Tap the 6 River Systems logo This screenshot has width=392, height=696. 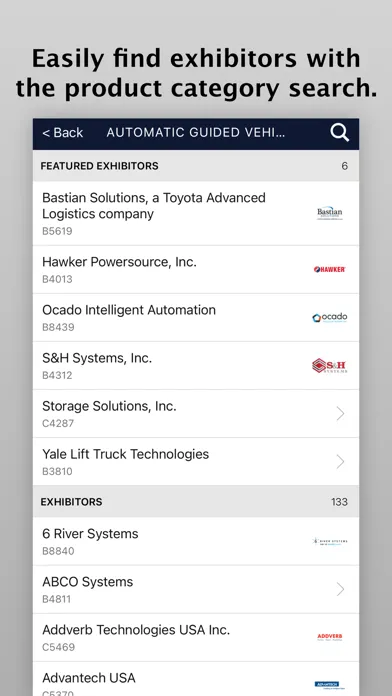click(x=329, y=541)
